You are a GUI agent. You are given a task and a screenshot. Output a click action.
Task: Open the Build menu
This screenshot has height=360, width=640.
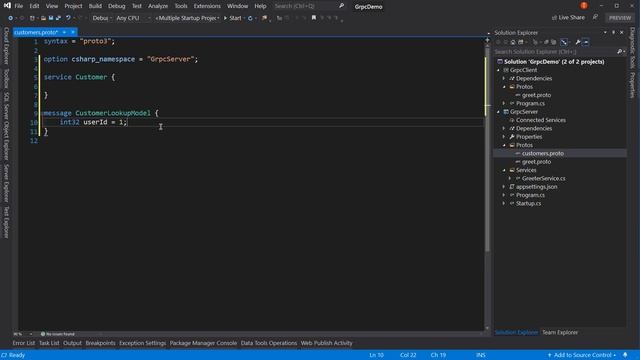95,6
